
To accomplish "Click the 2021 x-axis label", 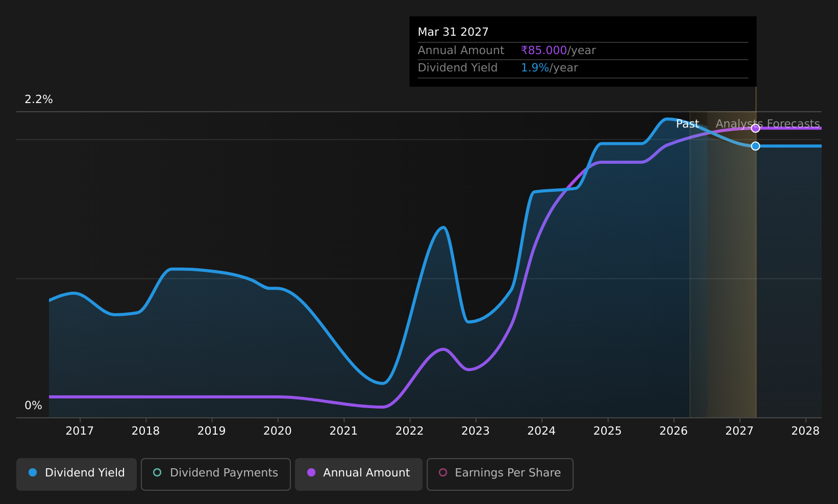I will click(343, 431).
